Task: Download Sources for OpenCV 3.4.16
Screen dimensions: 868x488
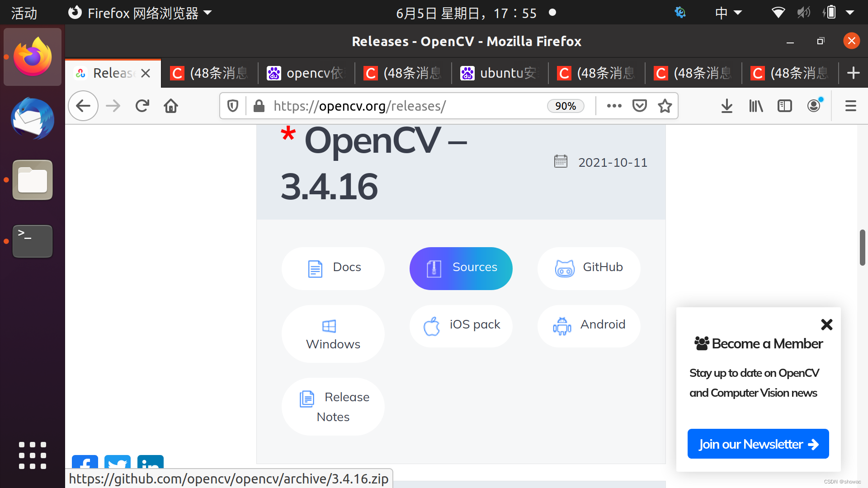Action: [461, 268]
